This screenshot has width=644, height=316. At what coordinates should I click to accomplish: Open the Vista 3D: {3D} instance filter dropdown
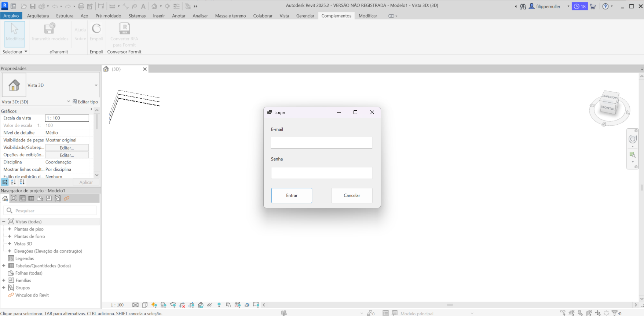69,102
